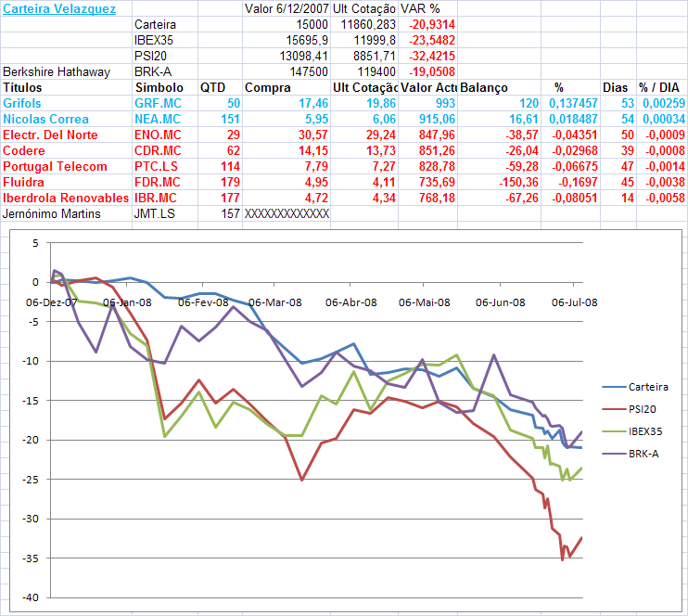This screenshot has height=616, width=688.
Task: Click the Iberdrola Renovables cell
Action: coord(66,199)
